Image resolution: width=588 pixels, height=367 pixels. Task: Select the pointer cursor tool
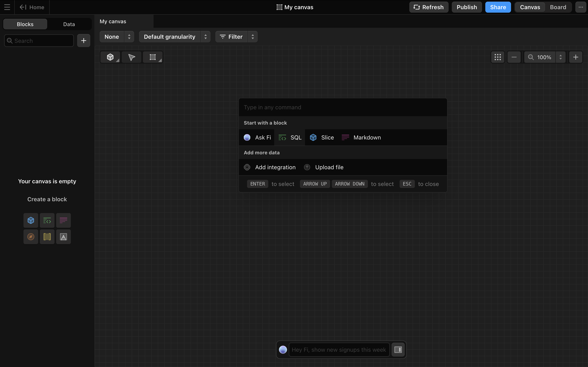click(131, 57)
